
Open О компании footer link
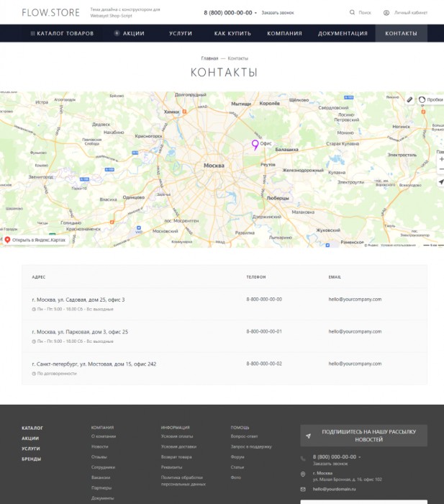[104, 436]
